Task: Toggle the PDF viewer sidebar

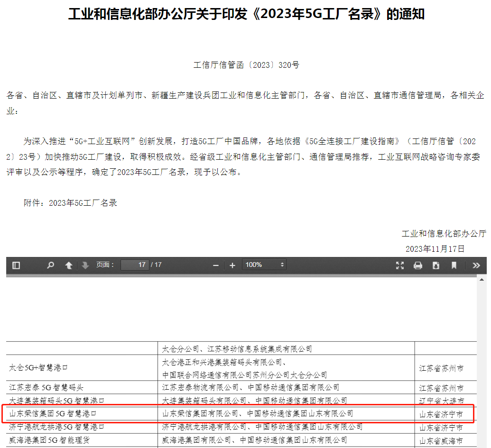Action: pos(16,265)
